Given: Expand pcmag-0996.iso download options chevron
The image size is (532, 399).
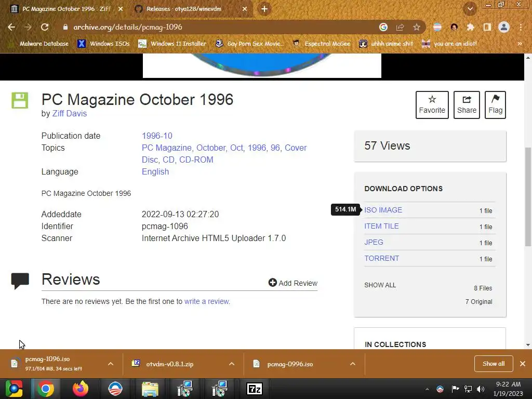Looking at the screenshot, I should [x=353, y=364].
